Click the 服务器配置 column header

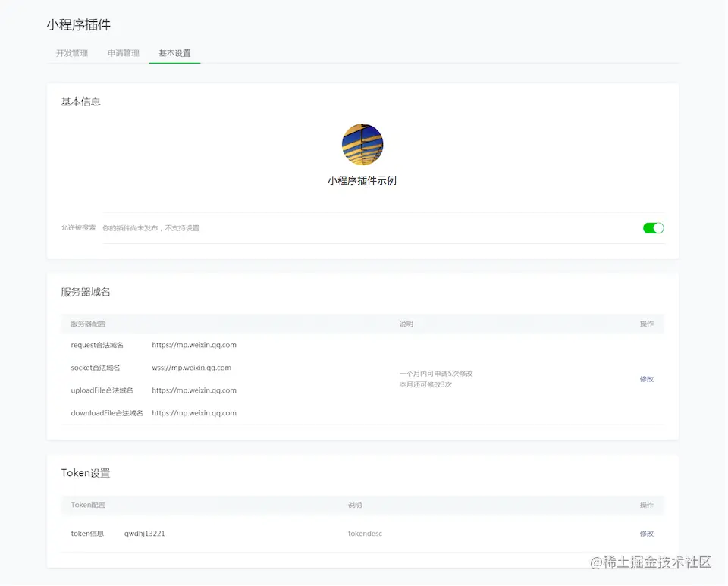click(x=88, y=324)
